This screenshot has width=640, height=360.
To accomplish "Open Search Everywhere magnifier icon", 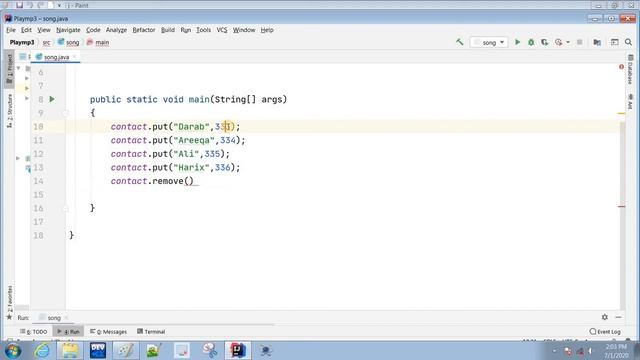I will [x=628, y=42].
